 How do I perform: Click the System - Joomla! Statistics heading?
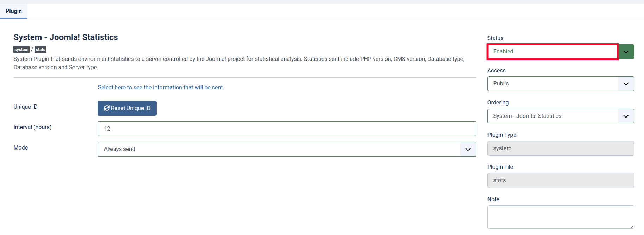point(66,37)
